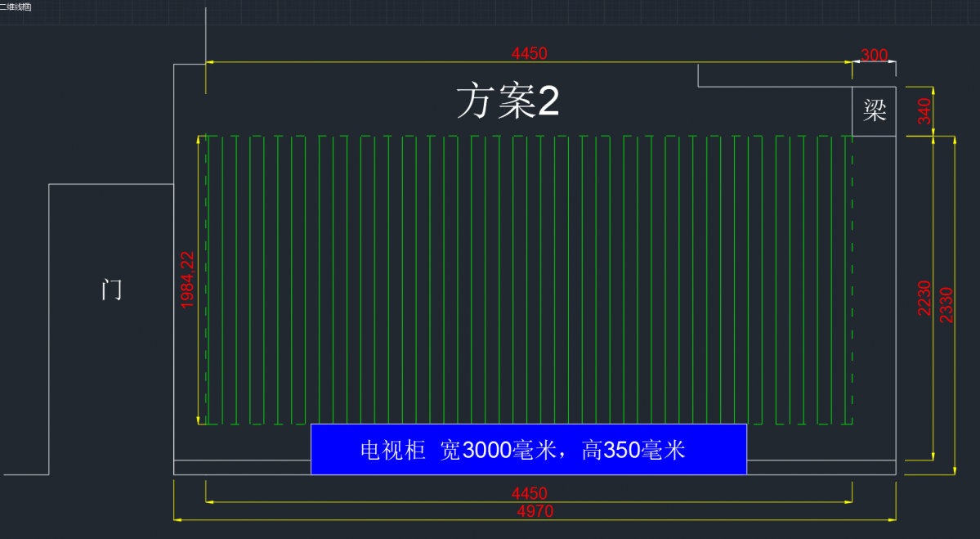Click the vertical line above top-left corner
980x539 pixels.
point(205,33)
